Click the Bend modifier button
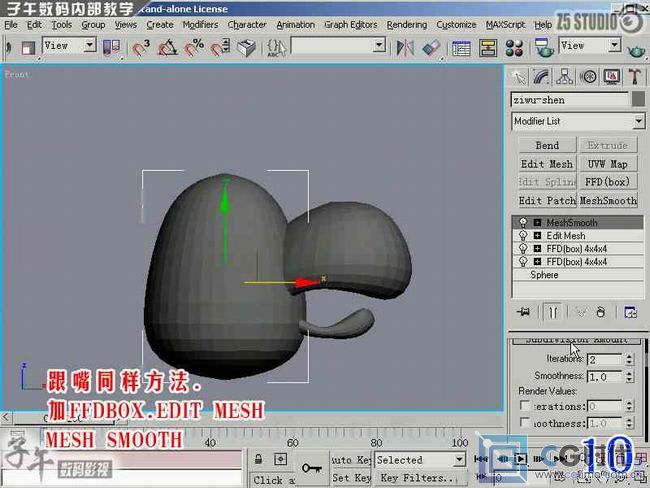This screenshot has width=650, height=488. [547, 146]
